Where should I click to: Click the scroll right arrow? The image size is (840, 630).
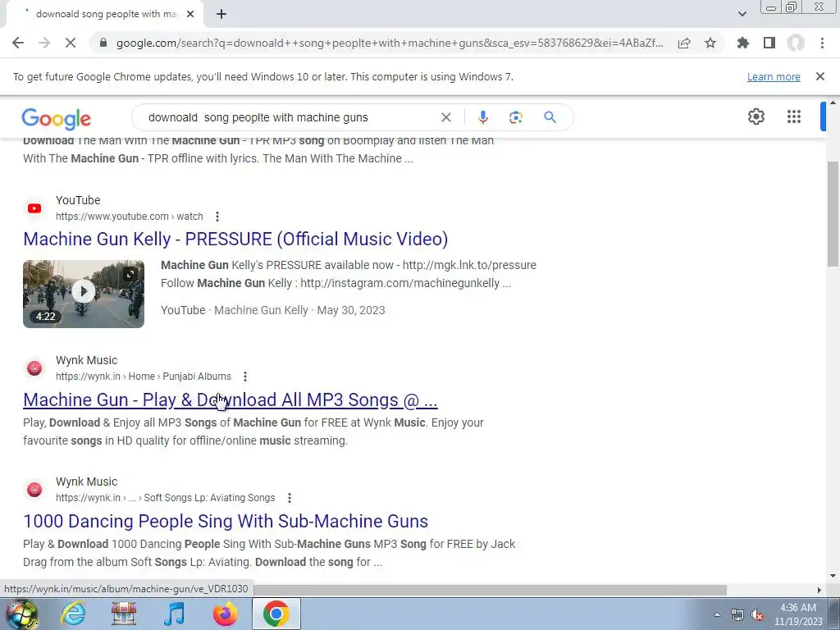819,590
